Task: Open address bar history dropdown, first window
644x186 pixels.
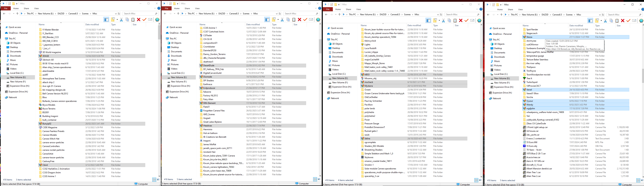Action: coord(116,13)
